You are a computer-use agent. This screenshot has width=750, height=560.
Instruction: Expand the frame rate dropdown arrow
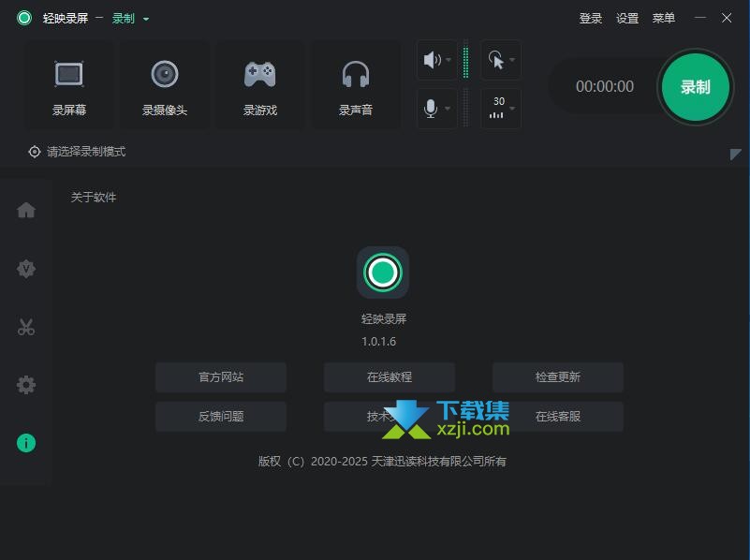[512, 109]
